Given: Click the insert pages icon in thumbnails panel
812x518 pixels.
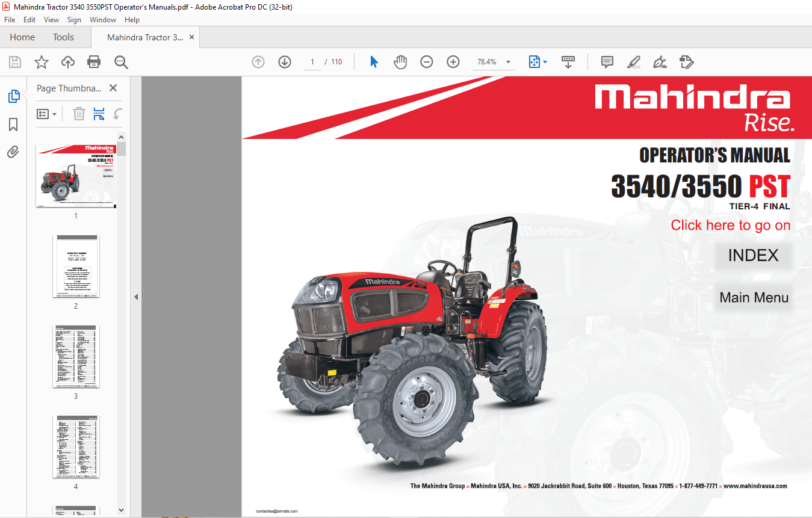Looking at the screenshot, I should point(99,114).
